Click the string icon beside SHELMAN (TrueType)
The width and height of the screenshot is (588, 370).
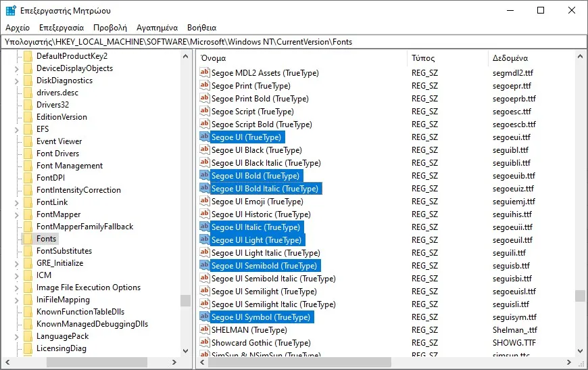point(204,329)
